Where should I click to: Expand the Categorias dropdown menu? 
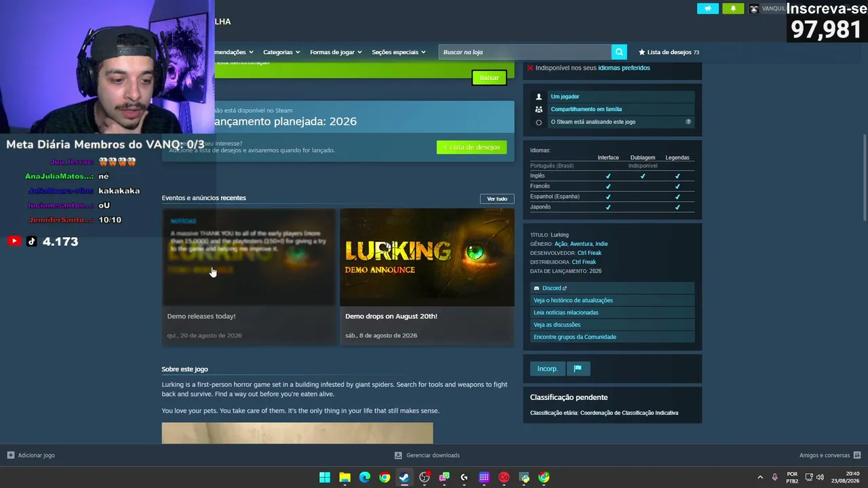tap(281, 52)
